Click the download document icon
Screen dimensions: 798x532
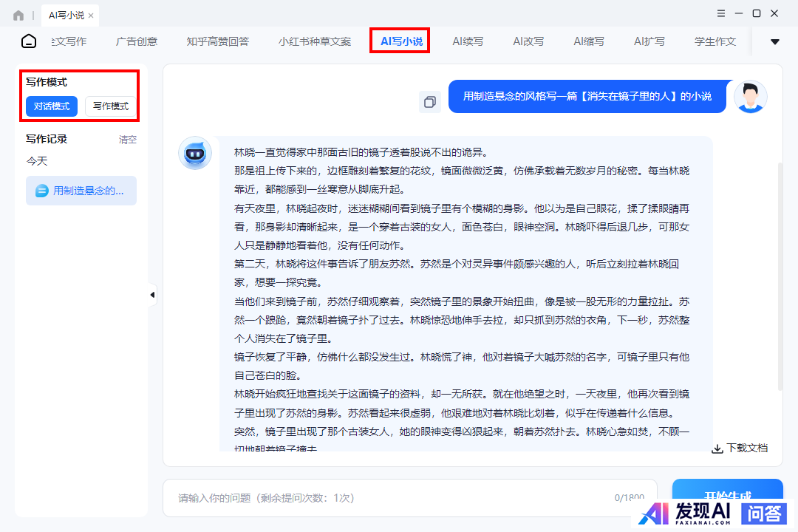pos(717,449)
